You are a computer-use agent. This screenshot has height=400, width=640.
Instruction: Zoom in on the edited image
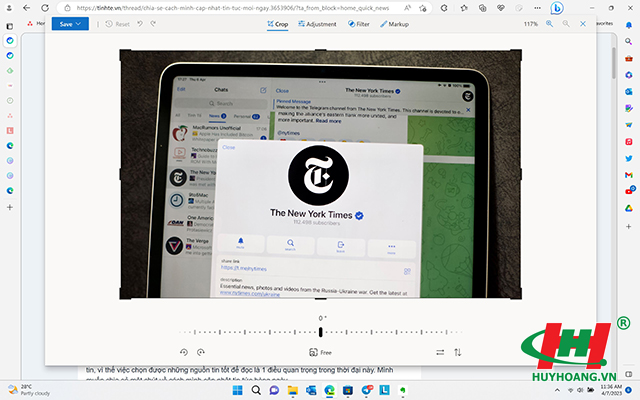click(x=549, y=24)
